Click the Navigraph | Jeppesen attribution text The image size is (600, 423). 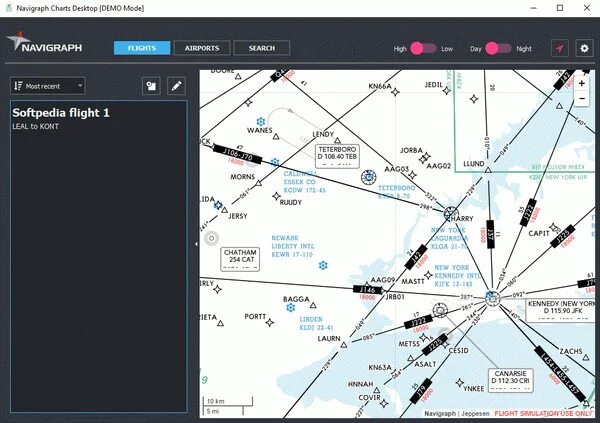[457, 413]
